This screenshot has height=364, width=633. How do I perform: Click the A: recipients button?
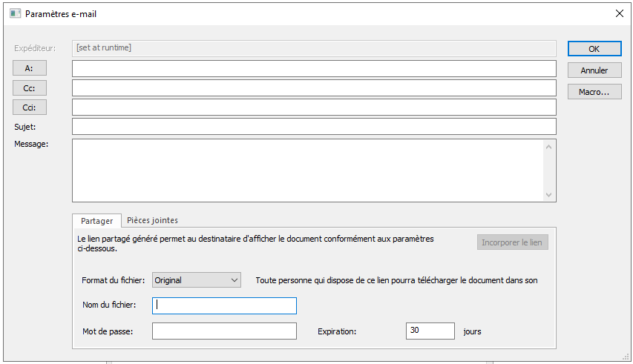click(30, 68)
